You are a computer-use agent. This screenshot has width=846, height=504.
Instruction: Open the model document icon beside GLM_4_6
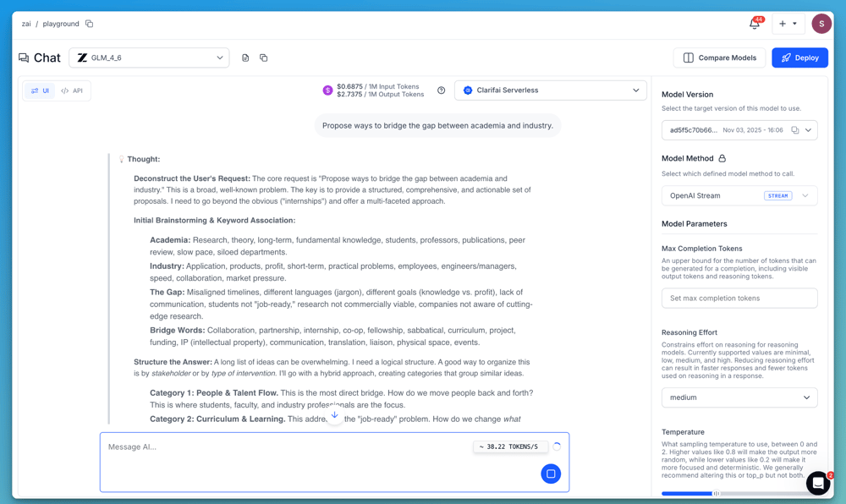(x=245, y=58)
